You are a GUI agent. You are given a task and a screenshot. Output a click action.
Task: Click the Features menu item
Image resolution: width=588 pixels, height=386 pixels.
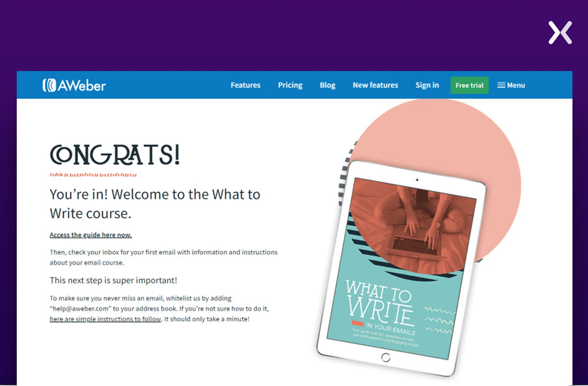pyautogui.click(x=246, y=84)
